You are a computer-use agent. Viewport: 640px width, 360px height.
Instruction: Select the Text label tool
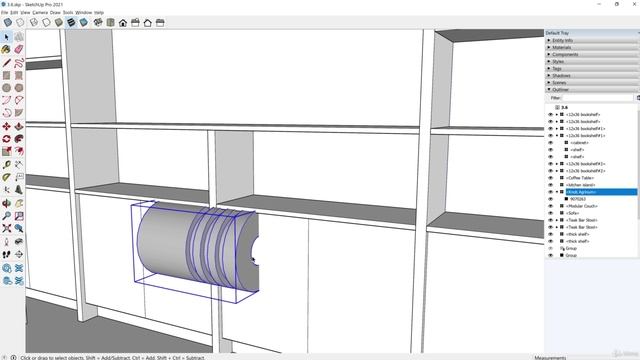click(x=19, y=178)
